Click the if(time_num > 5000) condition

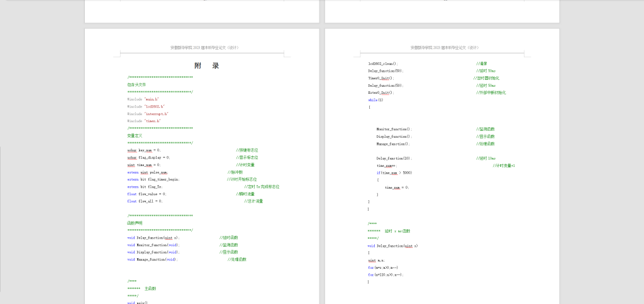click(394, 172)
